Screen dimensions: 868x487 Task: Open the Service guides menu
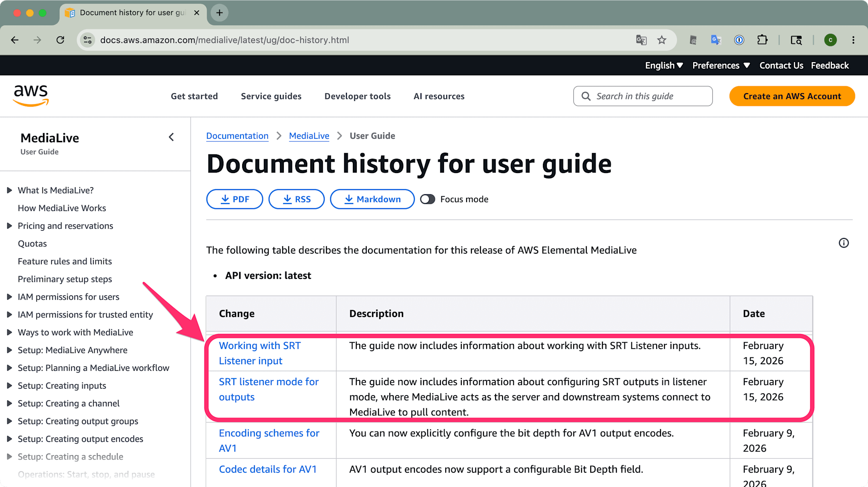pos(271,96)
